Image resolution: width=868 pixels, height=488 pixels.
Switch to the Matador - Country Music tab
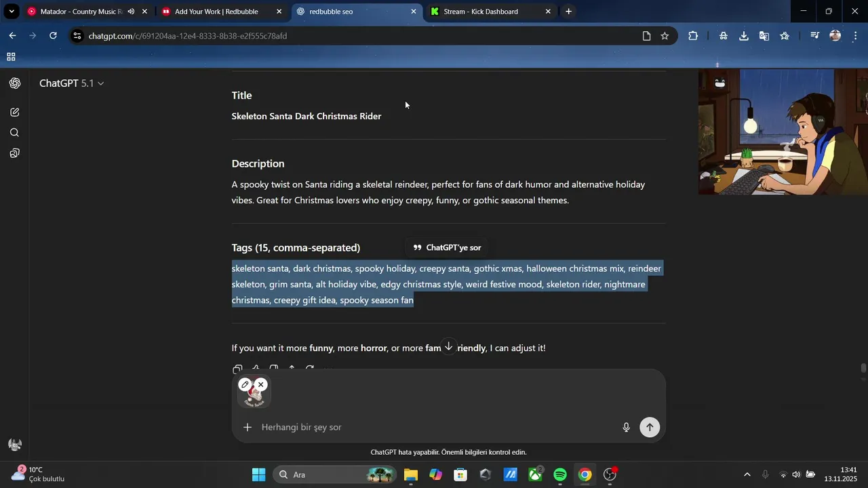click(x=81, y=12)
